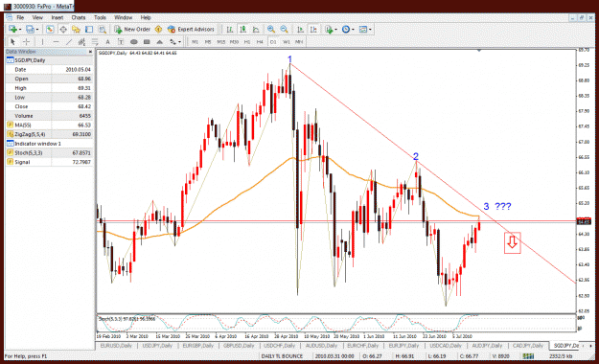This screenshot has height=364, width=599.
Task: Toggle the Navigator folder-star icon
Action: [76, 30]
